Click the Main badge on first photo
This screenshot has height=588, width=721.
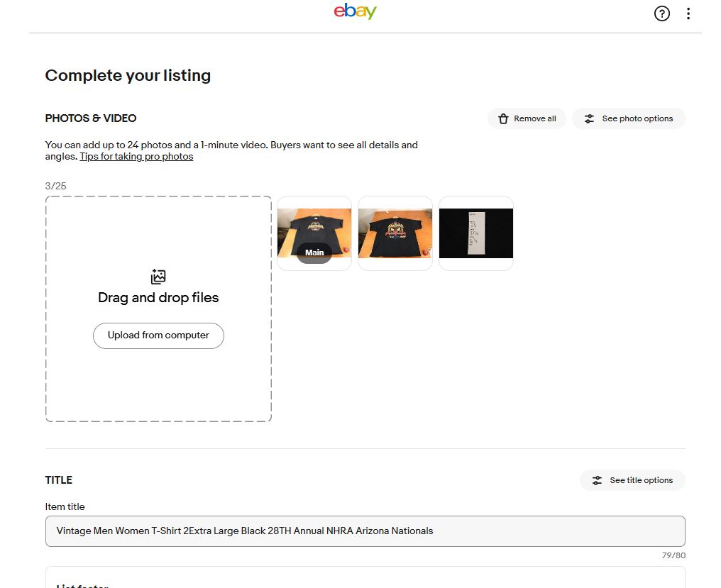pyautogui.click(x=314, y=253)
